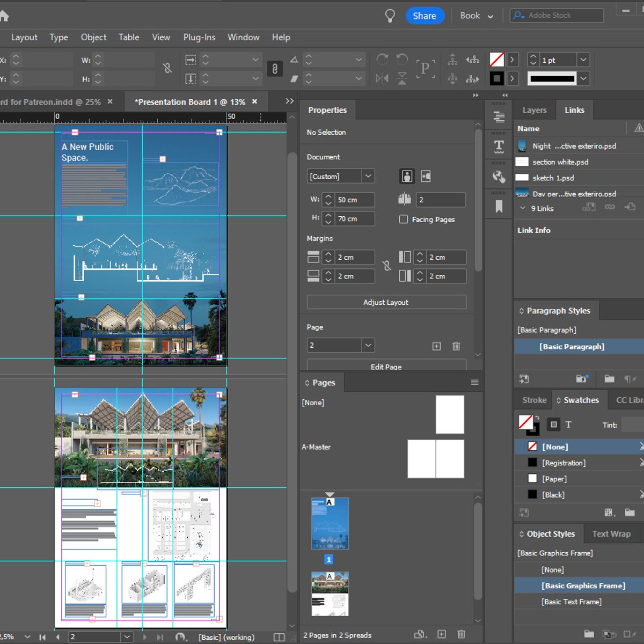Collapse the 9 Links expander
This screenshot has height=644, width=644.
tap(522, 208)
